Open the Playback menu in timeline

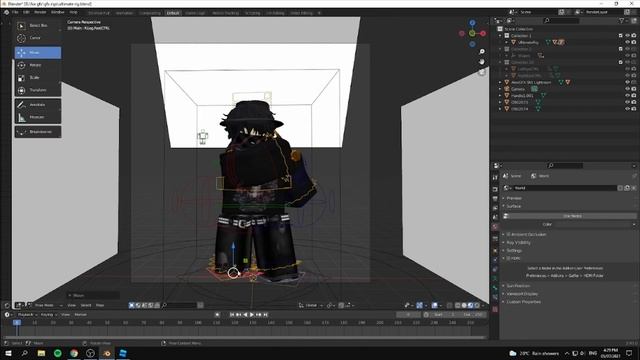point(28,315)
